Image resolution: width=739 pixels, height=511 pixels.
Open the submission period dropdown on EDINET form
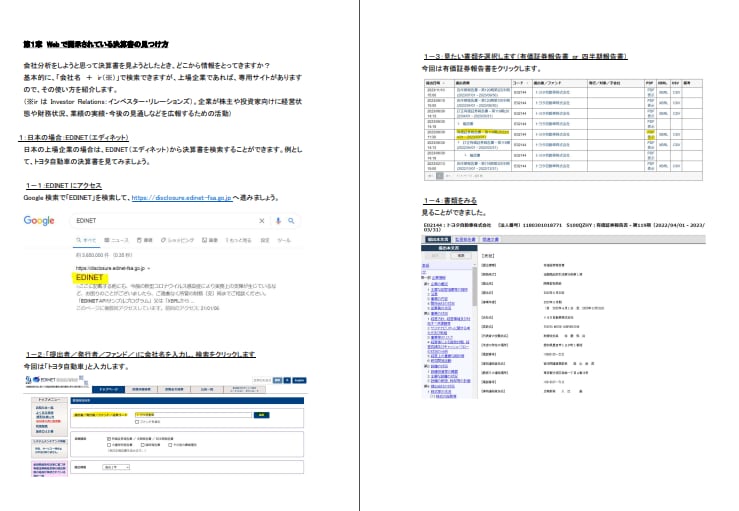tap(116, 467)
